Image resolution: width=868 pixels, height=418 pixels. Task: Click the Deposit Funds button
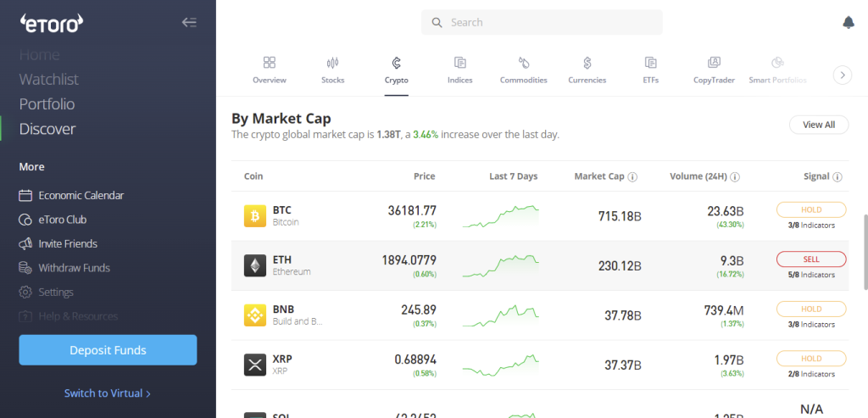108,350
